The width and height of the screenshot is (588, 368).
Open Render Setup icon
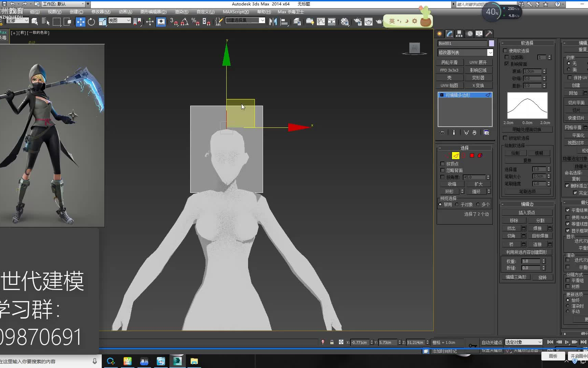point(357,22)
